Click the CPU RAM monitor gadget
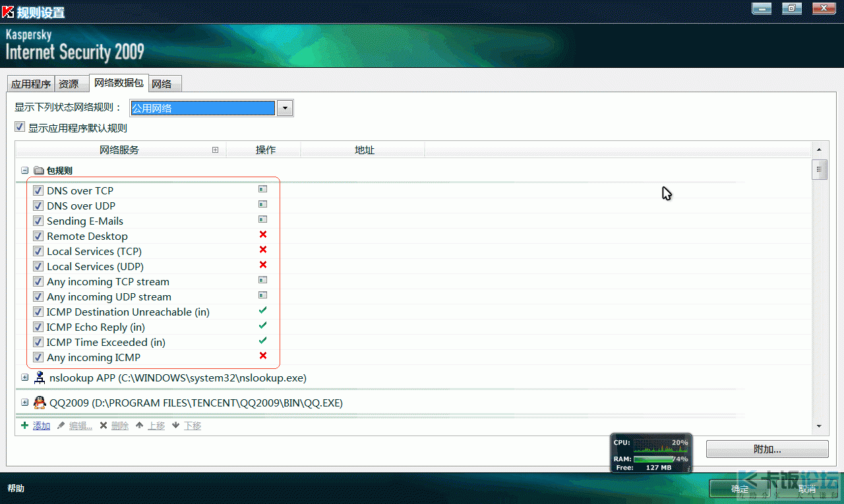Image resolution: width=844 pixels, height=504 pixels. [x=651, y=453]
